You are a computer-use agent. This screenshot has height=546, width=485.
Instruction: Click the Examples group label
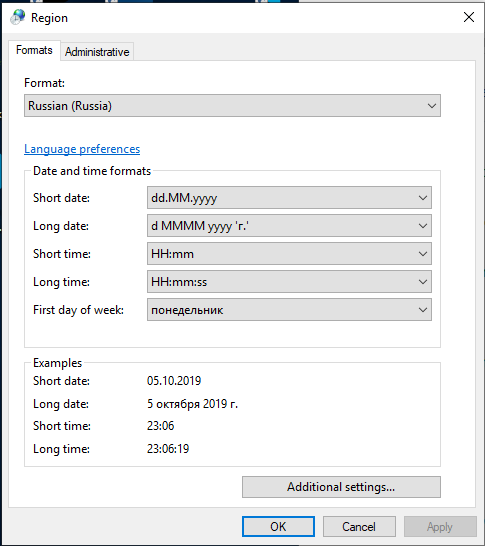tap(57, 363)
